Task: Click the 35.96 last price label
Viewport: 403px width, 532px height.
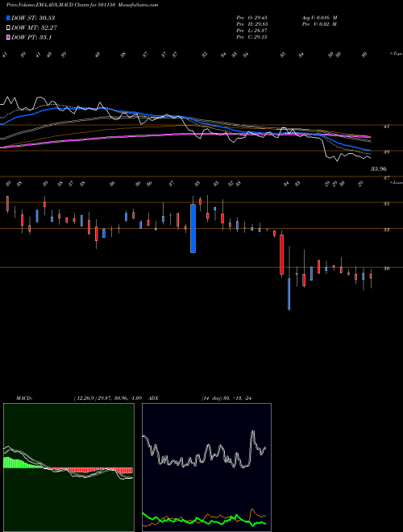Action: coord(379,168)
